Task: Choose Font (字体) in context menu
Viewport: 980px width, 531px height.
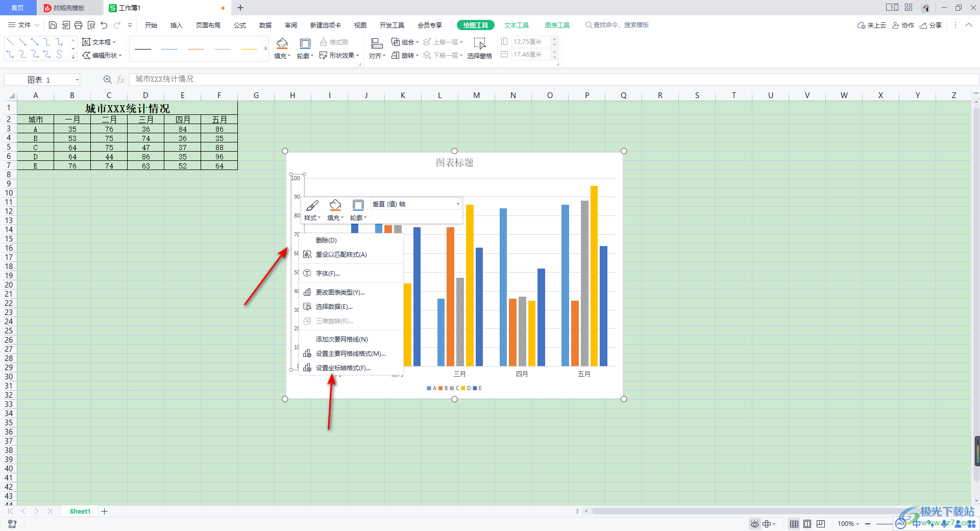Action: pos(351,273)
